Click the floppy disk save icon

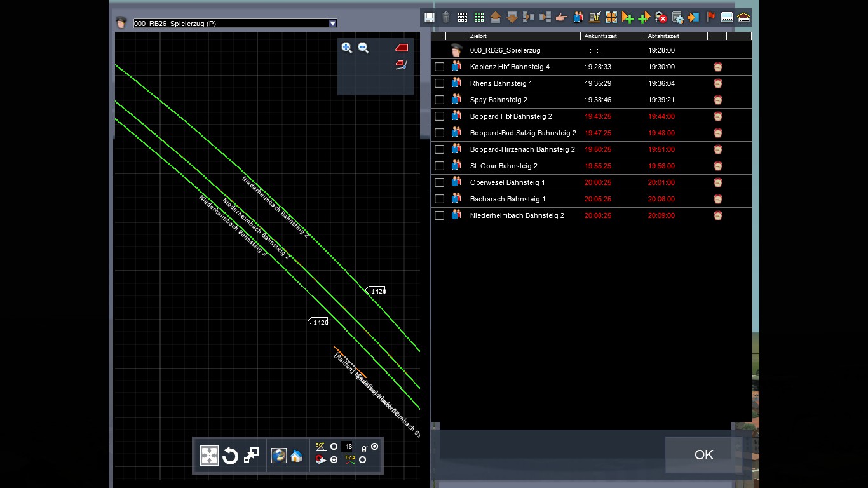point(430,18)
